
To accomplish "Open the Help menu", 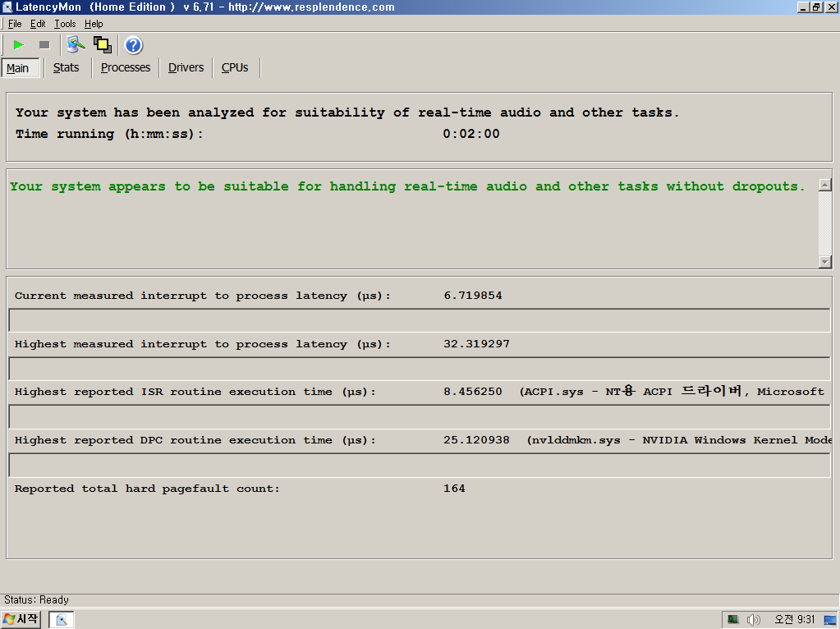I will 94,24.
